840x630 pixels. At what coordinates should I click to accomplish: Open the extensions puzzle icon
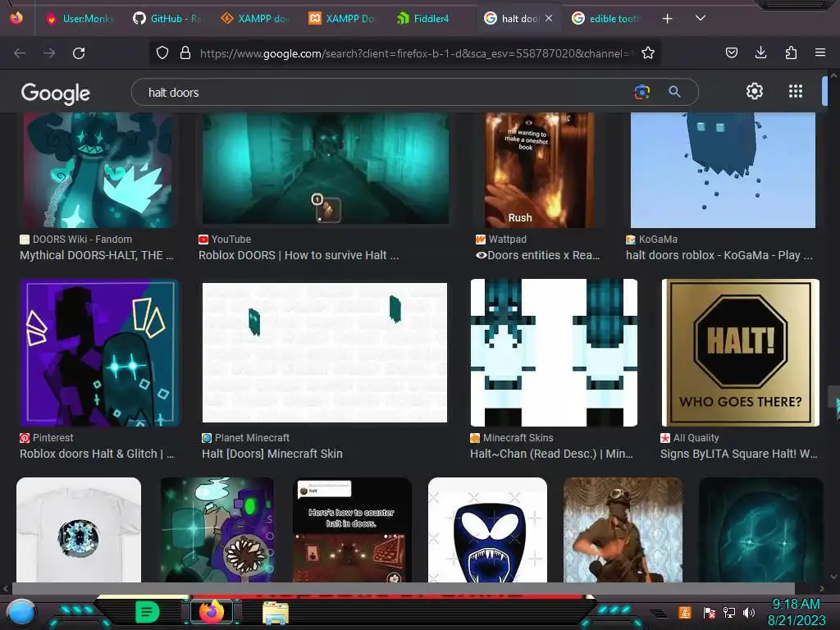coord(791,52)
